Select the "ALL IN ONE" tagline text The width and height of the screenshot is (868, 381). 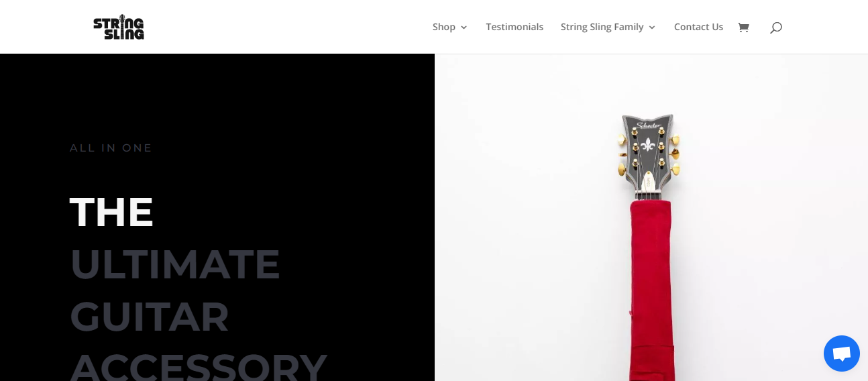111,148
